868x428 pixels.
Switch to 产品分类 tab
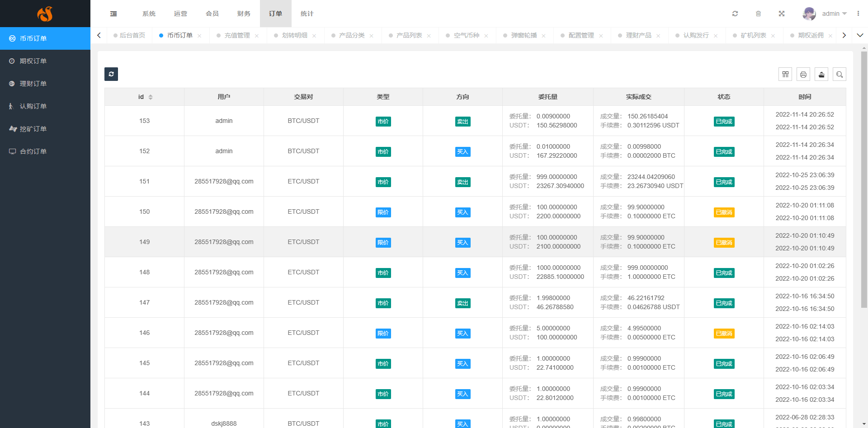[352, 35]
